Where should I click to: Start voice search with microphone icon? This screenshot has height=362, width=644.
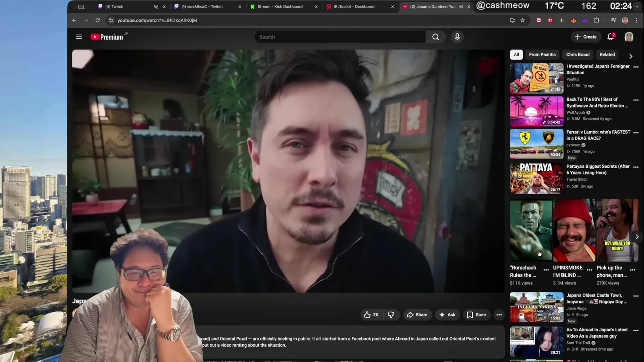457,37
